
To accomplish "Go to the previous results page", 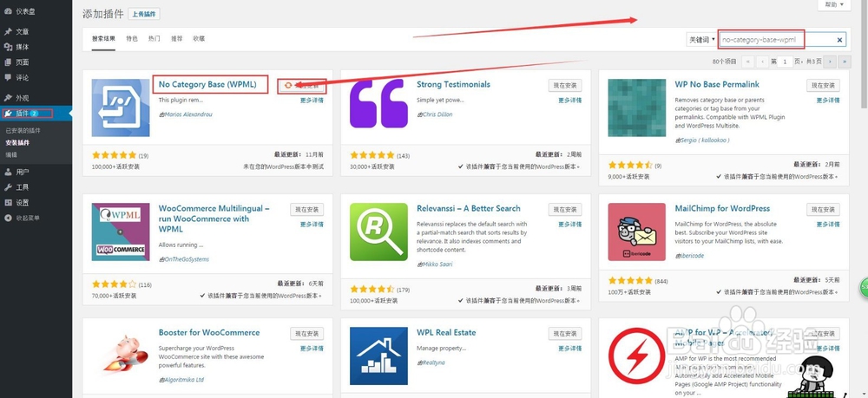I will (x=762, y=62).
